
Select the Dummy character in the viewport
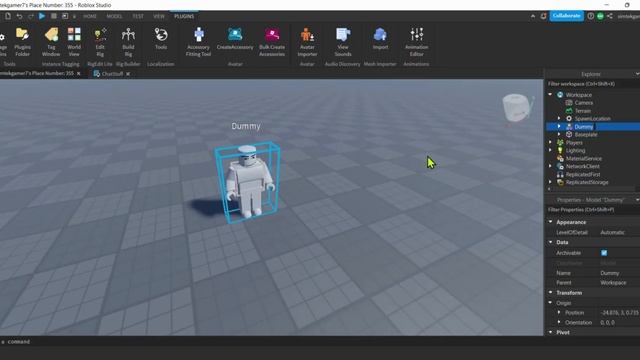click(x=249, y=182)
